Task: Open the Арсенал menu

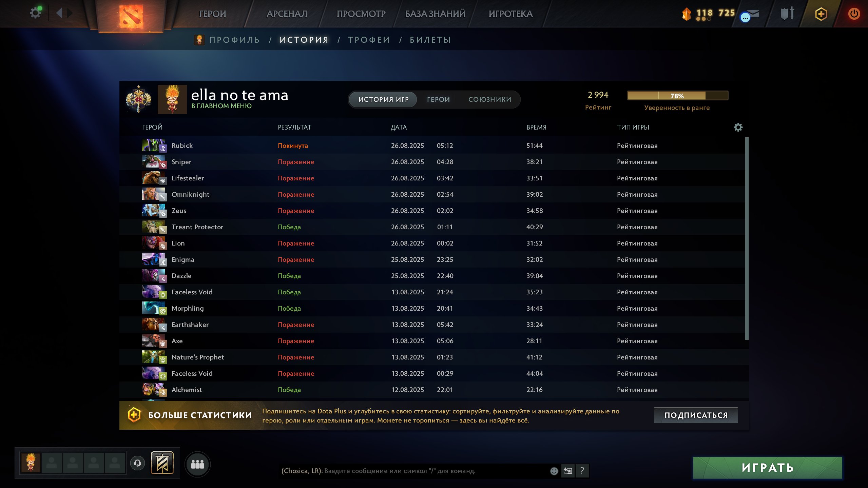Action: click(287, 14)
